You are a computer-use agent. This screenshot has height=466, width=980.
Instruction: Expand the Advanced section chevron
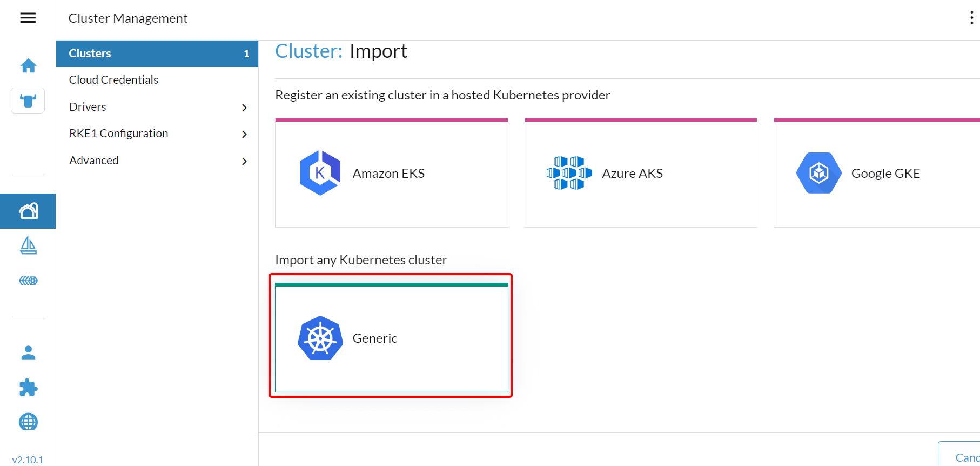tap(244, 161)
